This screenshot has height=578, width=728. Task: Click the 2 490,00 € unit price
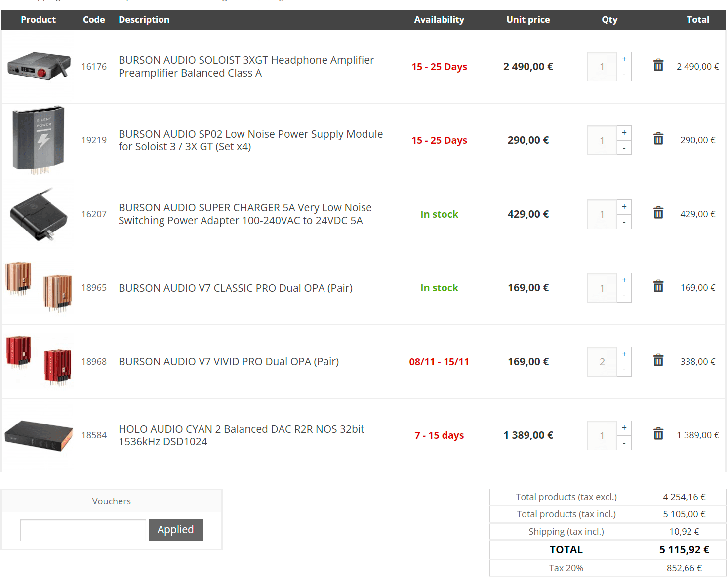tap(528, 66)
